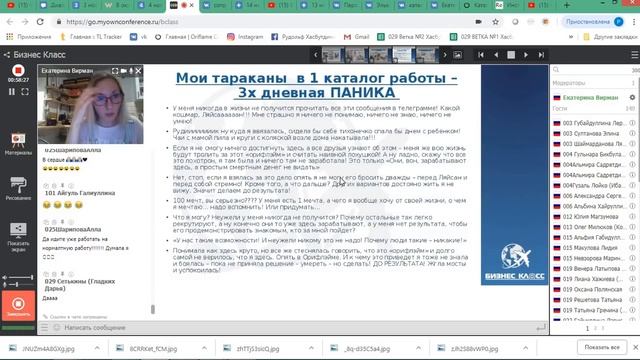Jump to the last slide
The height and width of the screenshot is (360, 640).
pyautogui.click(x=541, y=55)
